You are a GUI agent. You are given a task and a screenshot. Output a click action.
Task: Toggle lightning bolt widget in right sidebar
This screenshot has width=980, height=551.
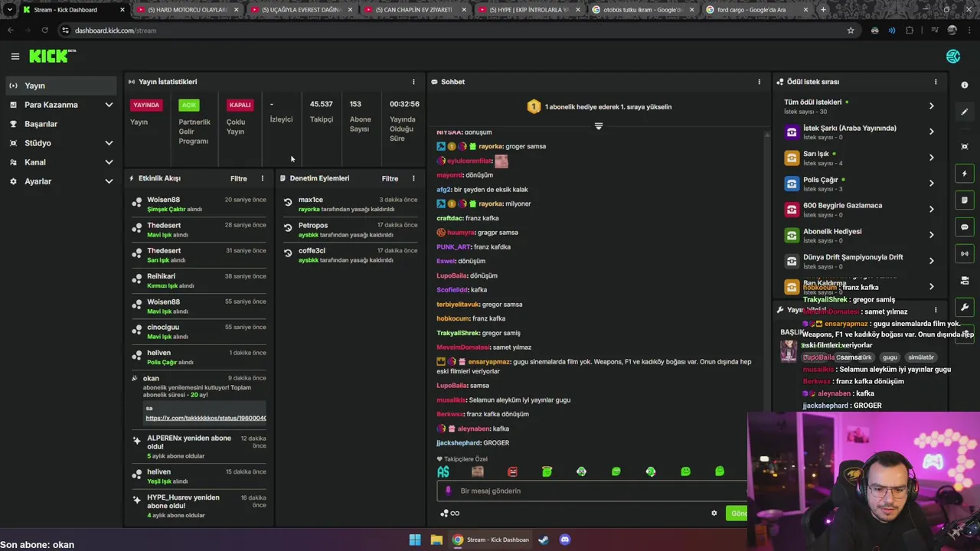[x=965, y=174]
